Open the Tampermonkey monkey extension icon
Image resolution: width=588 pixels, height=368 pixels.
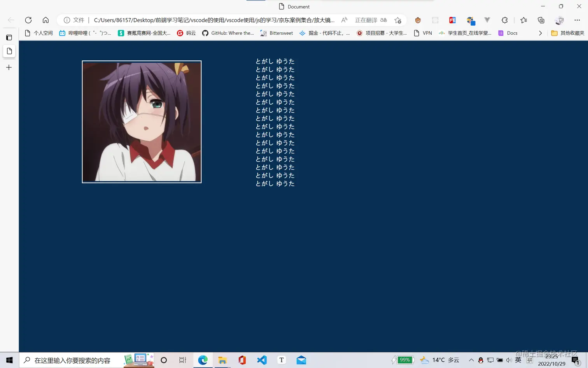tap(418, 20)
